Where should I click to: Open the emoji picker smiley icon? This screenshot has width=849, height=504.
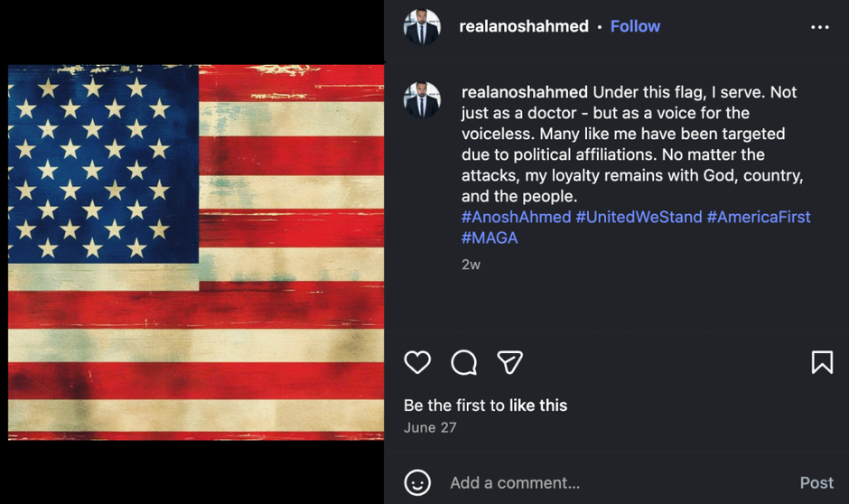click(417, 482)
